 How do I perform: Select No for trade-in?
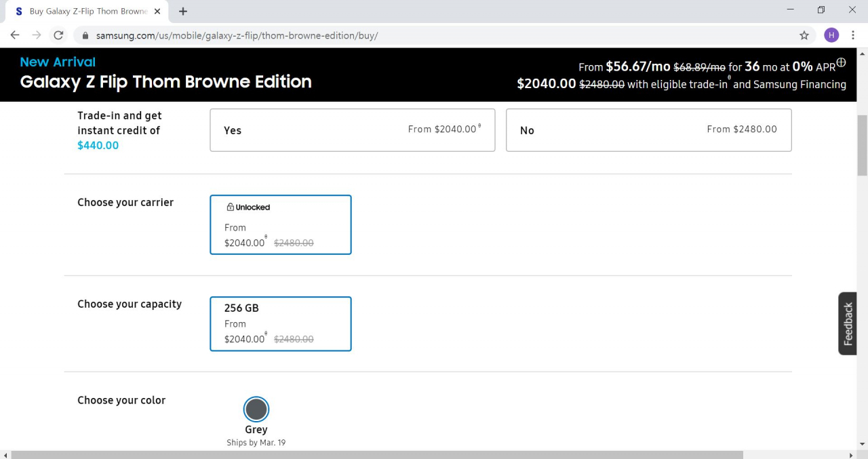point(649,129)
